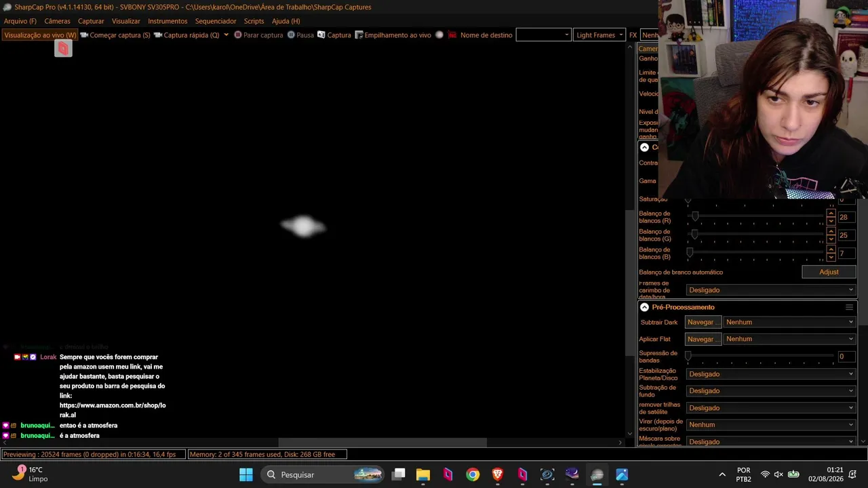Open the Subtrair Dark Nenhum dropdown
This screenshot has height=488, width=868.
click(789, 323)
